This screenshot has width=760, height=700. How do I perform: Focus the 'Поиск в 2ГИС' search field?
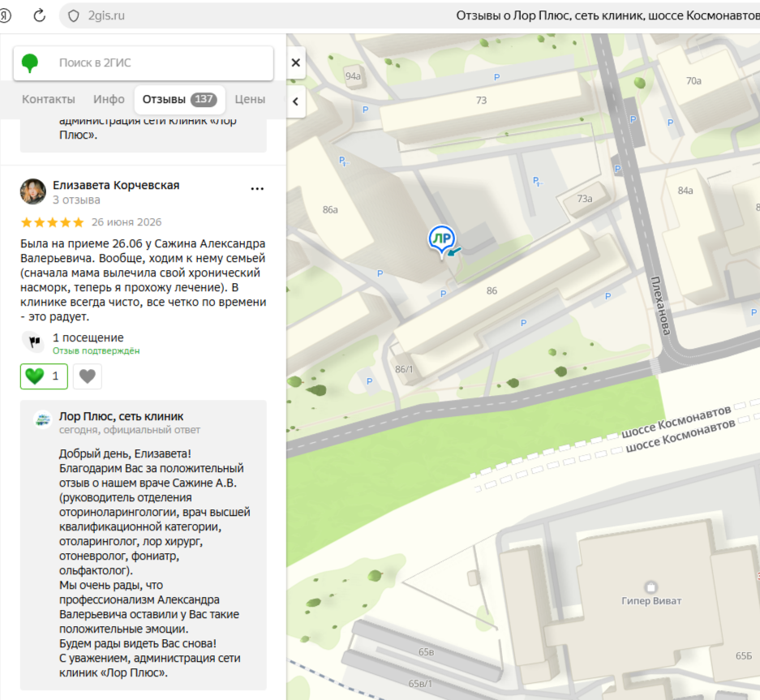[x=144, y=63]
